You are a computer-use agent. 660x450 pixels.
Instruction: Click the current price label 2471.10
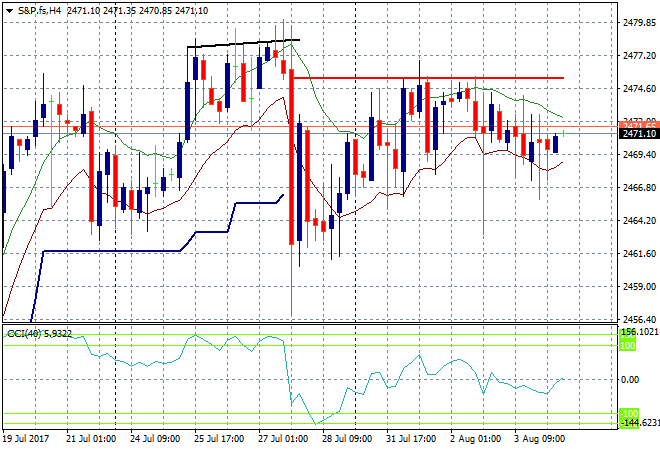point(638,133)
